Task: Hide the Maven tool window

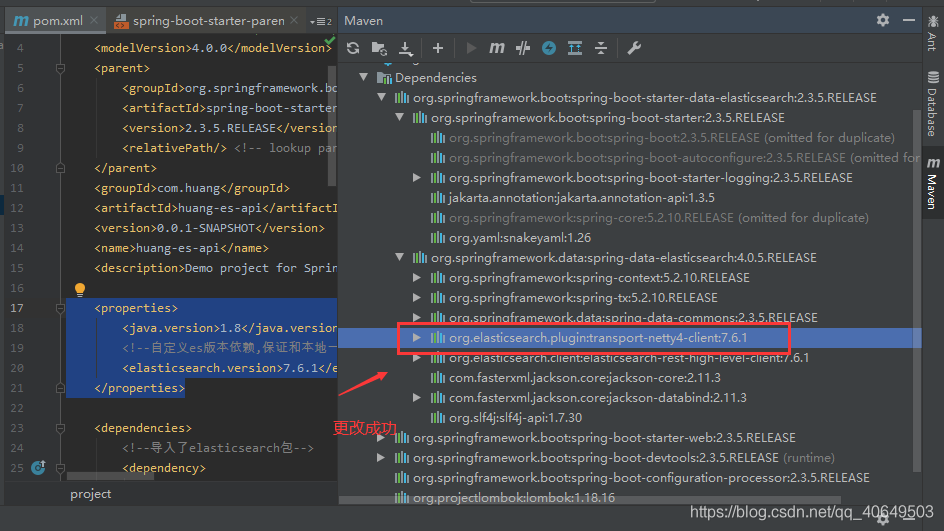Action: click(x=908, y=20)
